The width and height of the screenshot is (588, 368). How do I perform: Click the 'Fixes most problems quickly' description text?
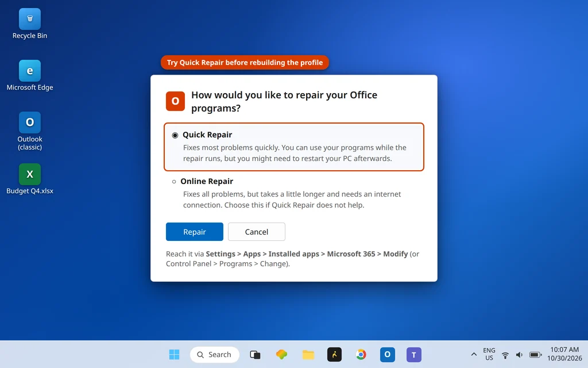click(295, 153)
